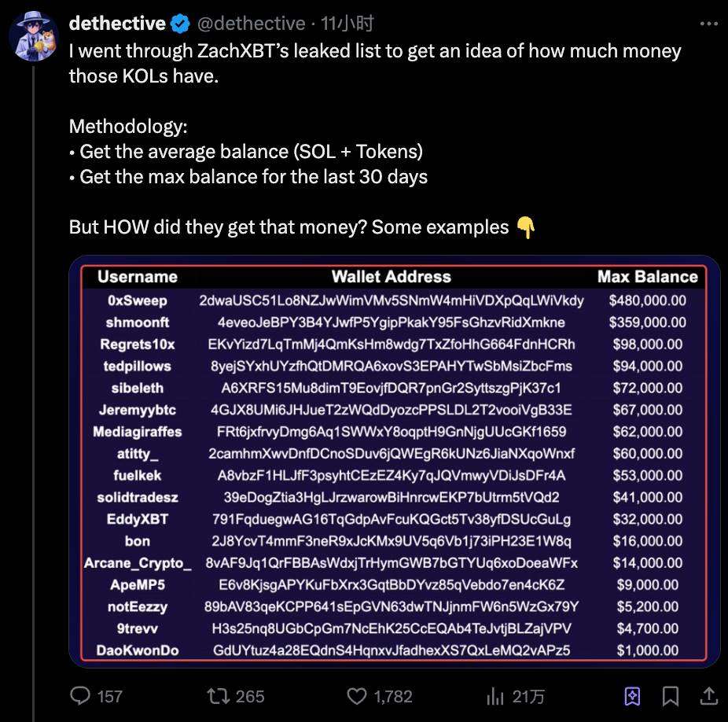Screen dimensions: 728x722
Task: Click the dethective display name
Action: 117,24
